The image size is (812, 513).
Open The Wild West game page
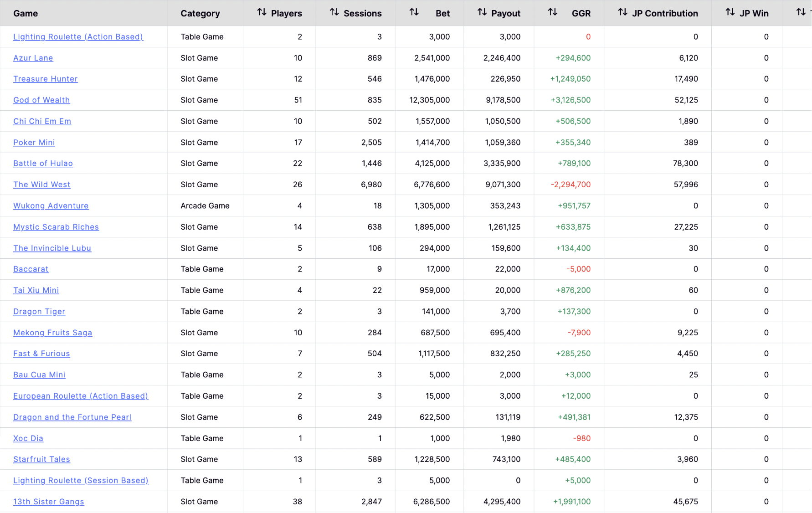pyautogui.click(x=42, y=185)
